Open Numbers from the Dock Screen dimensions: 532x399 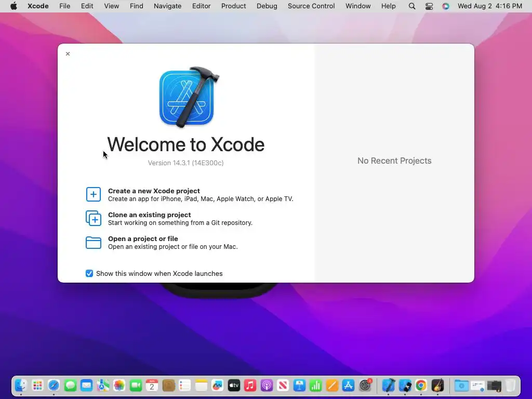coord(315,385)
